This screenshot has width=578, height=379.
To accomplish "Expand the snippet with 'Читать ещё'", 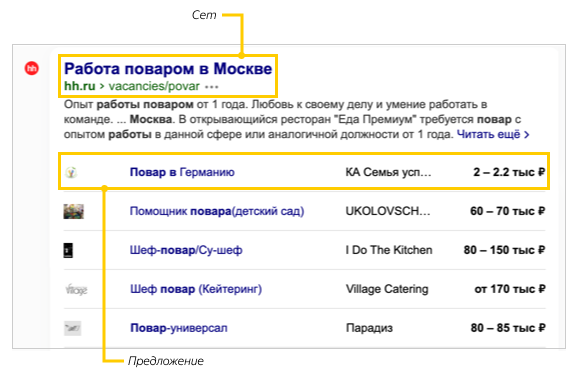I will 493,134.
